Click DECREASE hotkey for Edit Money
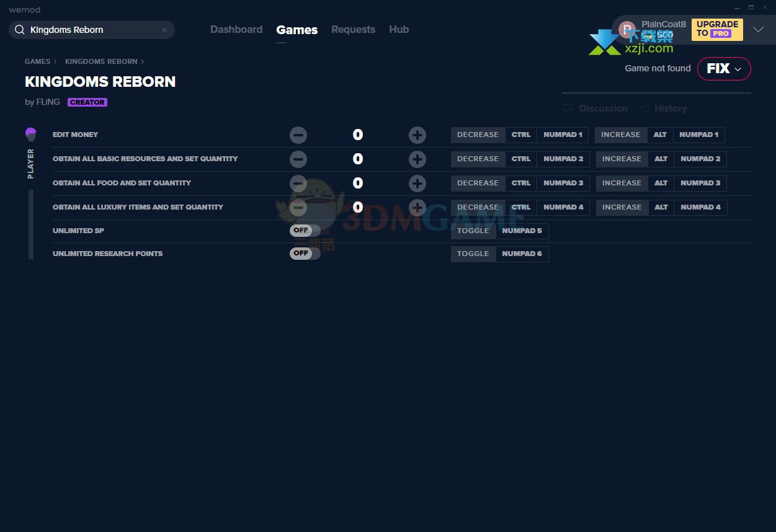 (x=478, y=135)
